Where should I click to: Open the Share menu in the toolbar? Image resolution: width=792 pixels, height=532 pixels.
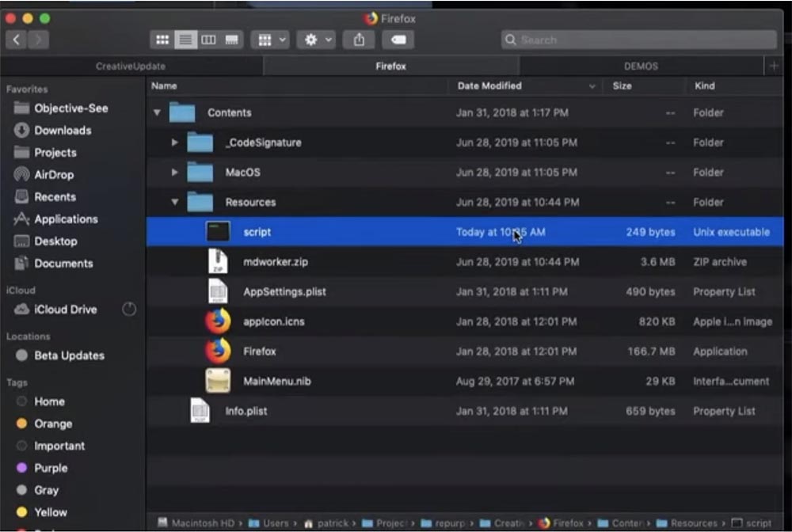click(358, 40)
